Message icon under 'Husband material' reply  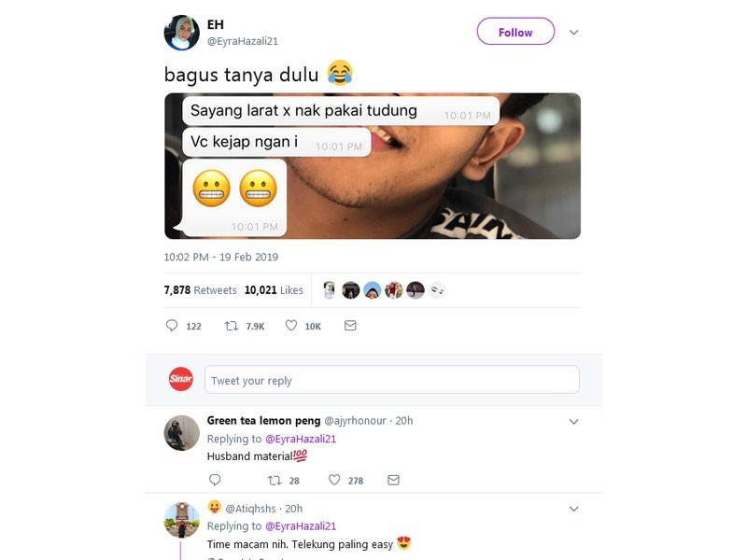393,481
